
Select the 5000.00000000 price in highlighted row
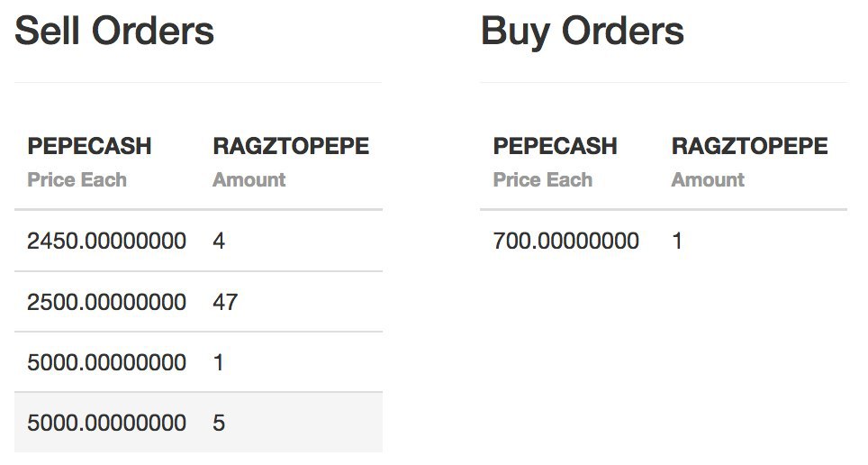point(107,423)
